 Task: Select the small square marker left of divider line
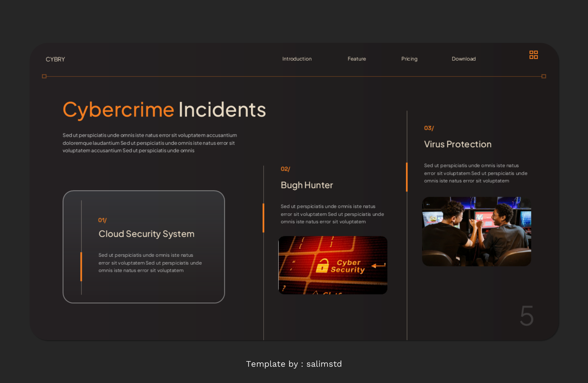click(44, 76)
